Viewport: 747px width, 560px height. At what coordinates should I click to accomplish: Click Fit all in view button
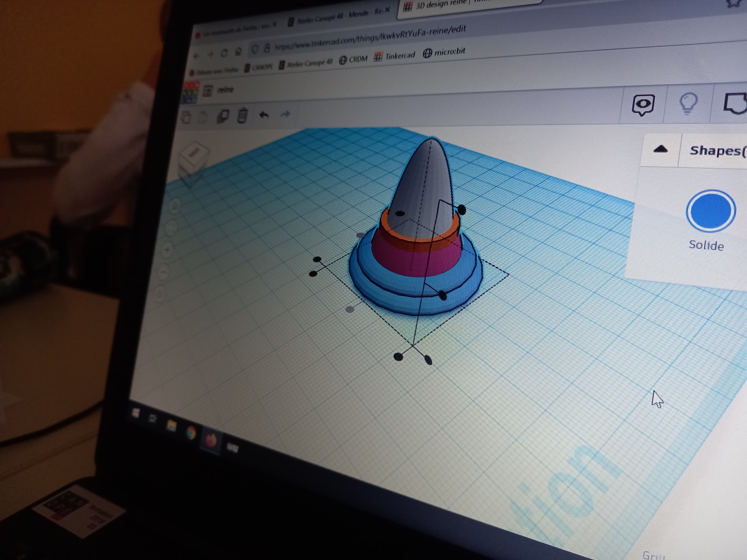[172, 227]
